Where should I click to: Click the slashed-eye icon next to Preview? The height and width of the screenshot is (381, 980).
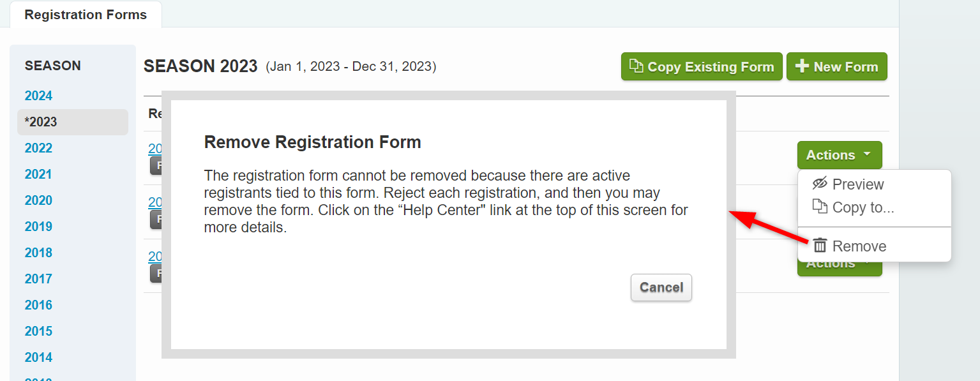click(x=819, y=184)
